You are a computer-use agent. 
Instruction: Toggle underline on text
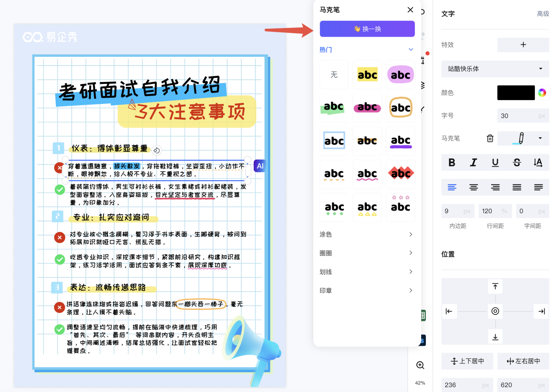[x=495, y=163]
